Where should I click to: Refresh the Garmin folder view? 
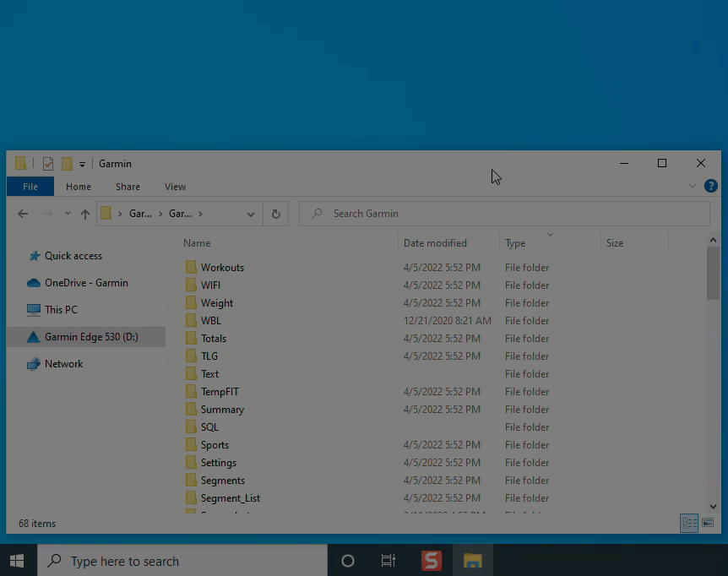click(x=275, y=214)
